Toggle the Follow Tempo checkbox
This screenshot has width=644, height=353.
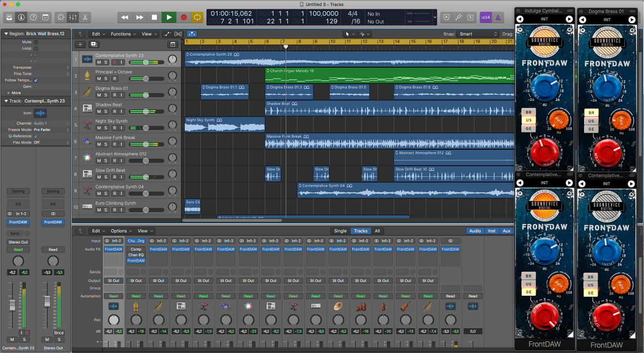coord(36,80)
